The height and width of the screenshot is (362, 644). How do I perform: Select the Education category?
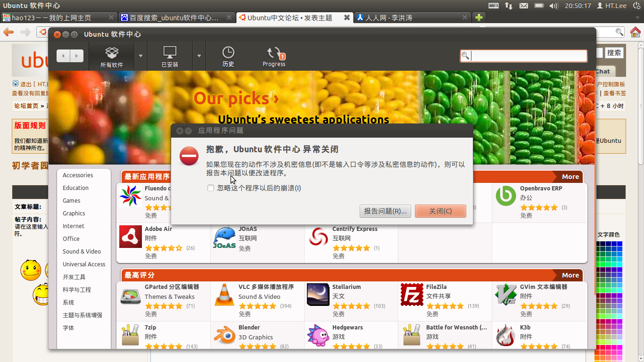(75, 188)
